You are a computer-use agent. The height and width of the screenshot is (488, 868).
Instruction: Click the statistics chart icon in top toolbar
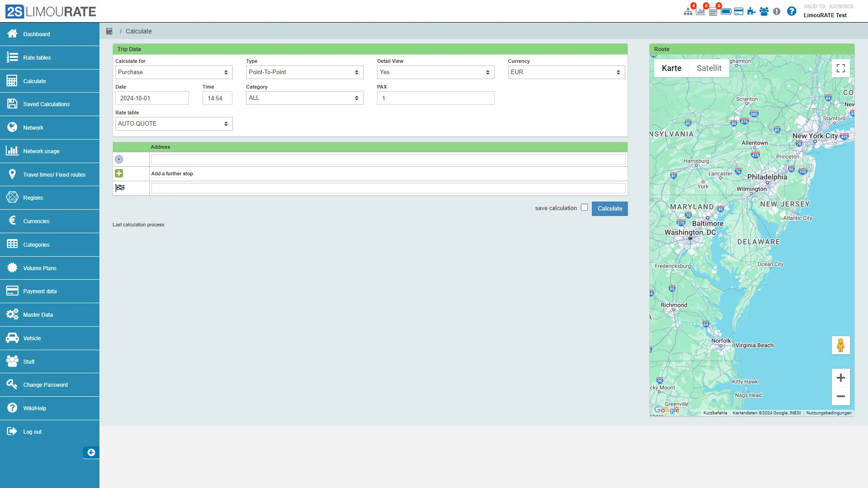pos(701,11)
